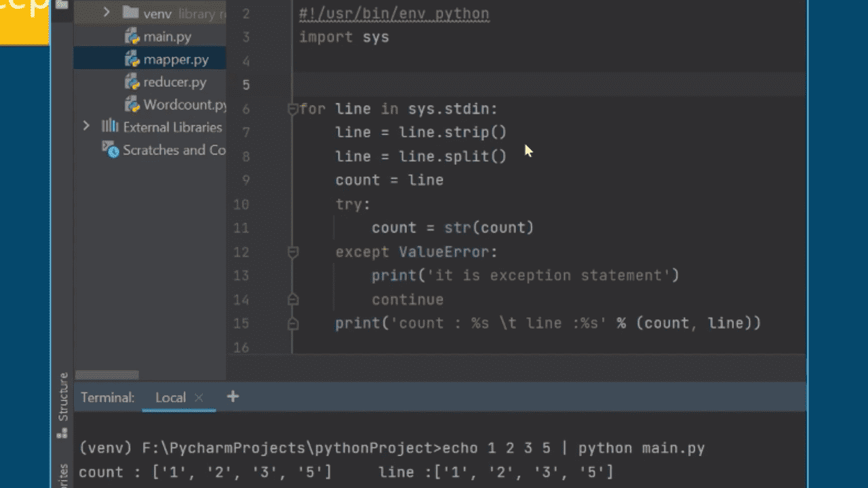Screen dimensions: 868x488
Task: Open Wordcount.py from the project tree
Action: pyautogui.click(x=184, y=105)
